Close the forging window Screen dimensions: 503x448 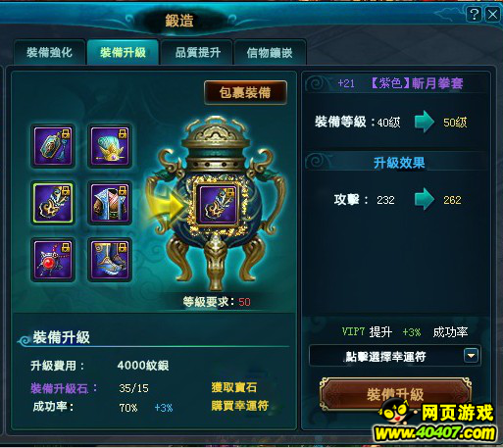(492, 15)
